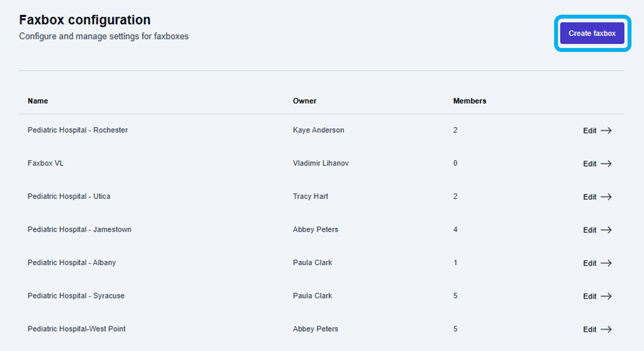This screenshot has width=644, height=351.
Task: Edit the Faxbox VL entry
Action: (590, 164)
